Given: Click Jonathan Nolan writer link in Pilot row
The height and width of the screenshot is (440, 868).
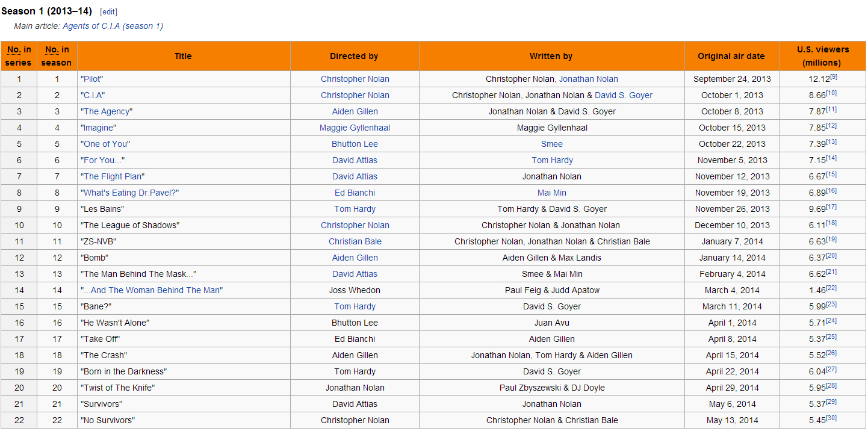Looking at the screenshot, I should click(x=589, y=79).
